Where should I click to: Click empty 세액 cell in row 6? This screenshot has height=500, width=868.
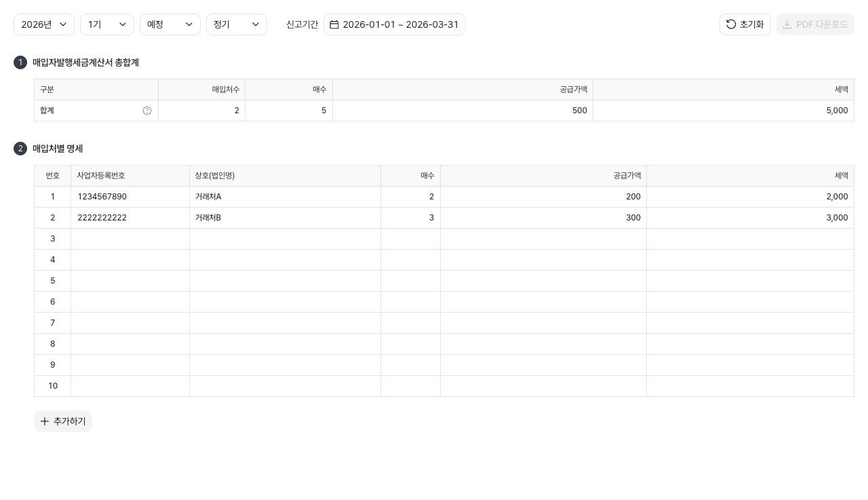coord(750,302)
